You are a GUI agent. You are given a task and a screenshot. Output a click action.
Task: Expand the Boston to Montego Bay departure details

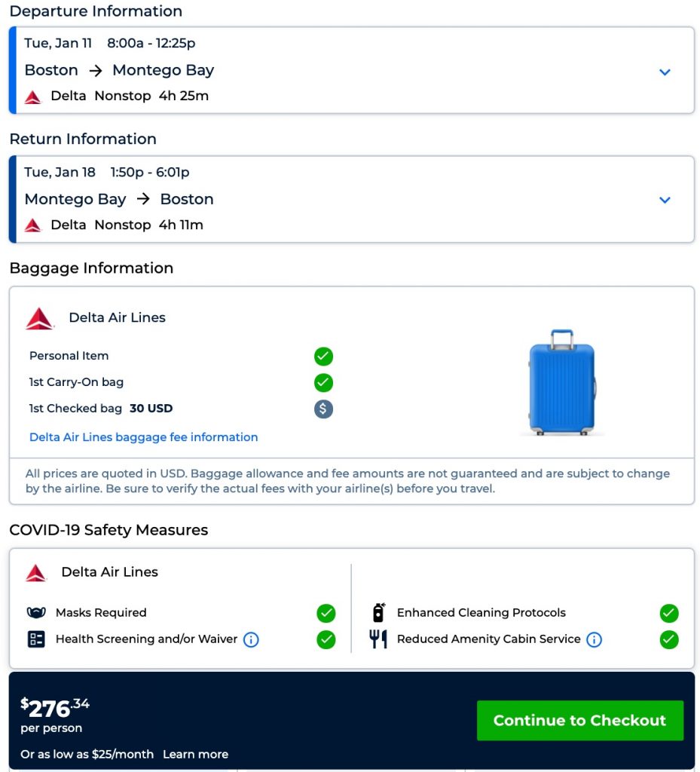[665, 72]
